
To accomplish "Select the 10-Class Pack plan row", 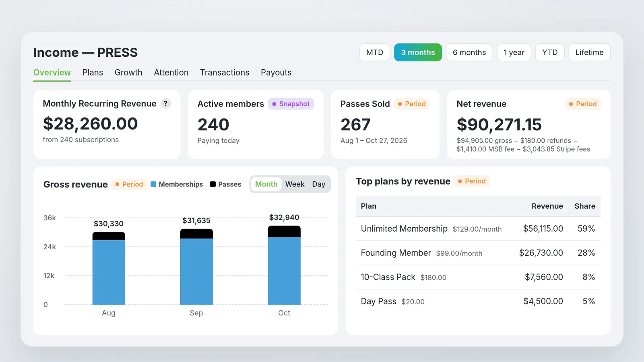I will tap(478, 277).
